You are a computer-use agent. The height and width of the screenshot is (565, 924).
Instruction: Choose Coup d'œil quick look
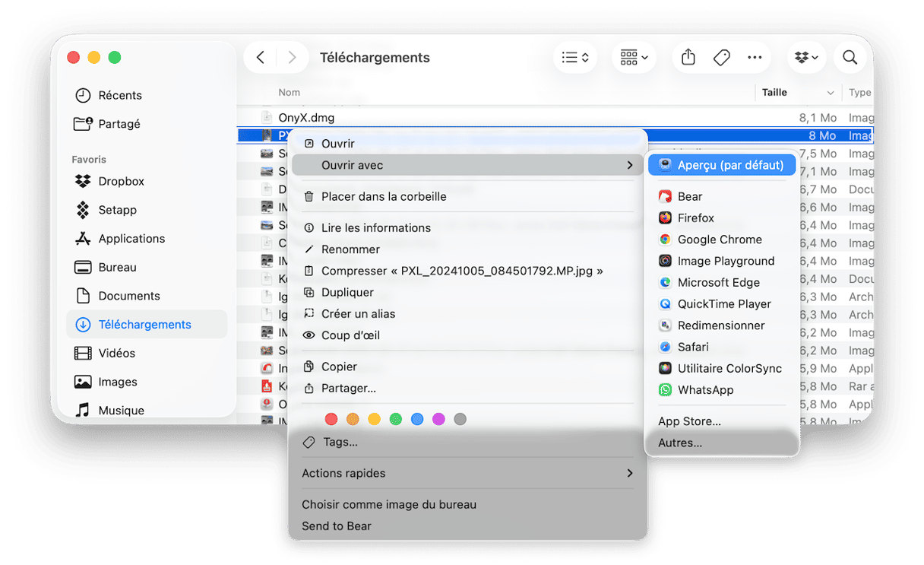[467, 335]
